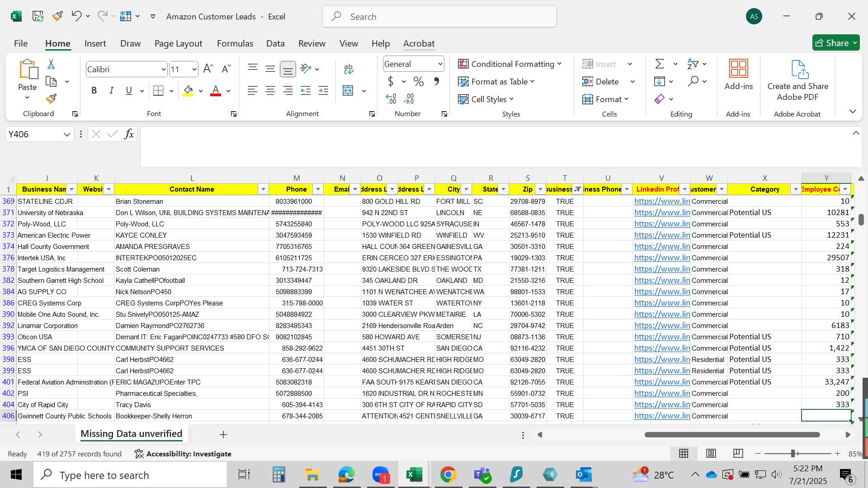Click Accessibility: Investigate in status bar
The height and width of the screenshot is (488, 868).
pos(183,454)
